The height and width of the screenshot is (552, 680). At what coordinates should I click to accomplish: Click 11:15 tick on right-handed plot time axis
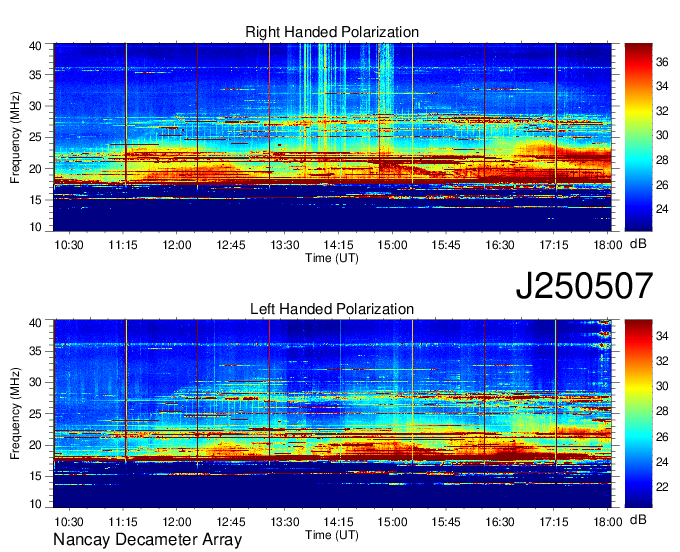tap(123, 245)
